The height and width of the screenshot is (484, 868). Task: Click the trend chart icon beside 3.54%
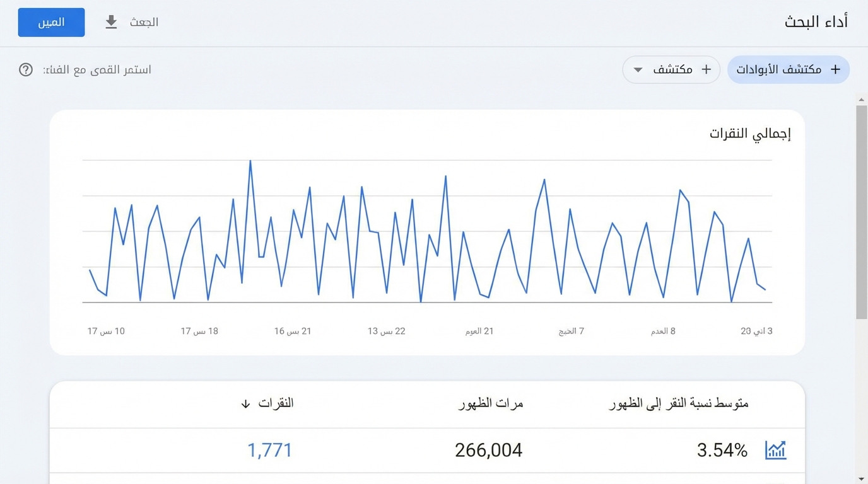pos(775,450)
